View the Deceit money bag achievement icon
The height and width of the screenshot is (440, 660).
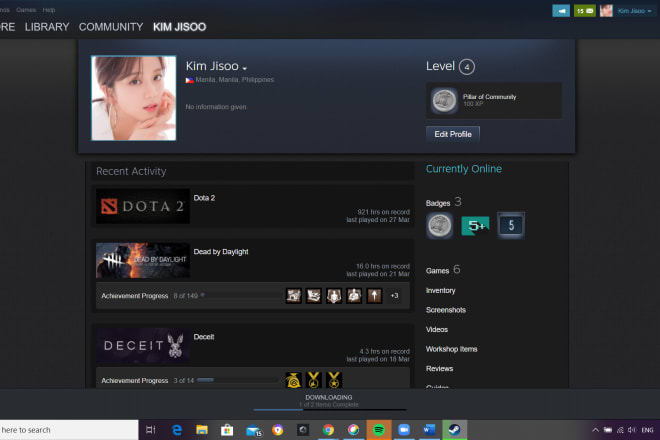click(293, 380)
